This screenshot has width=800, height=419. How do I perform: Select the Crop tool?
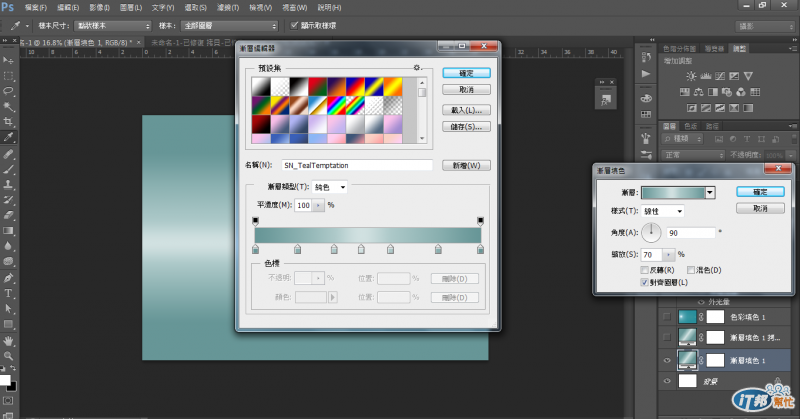coord(8,121)
